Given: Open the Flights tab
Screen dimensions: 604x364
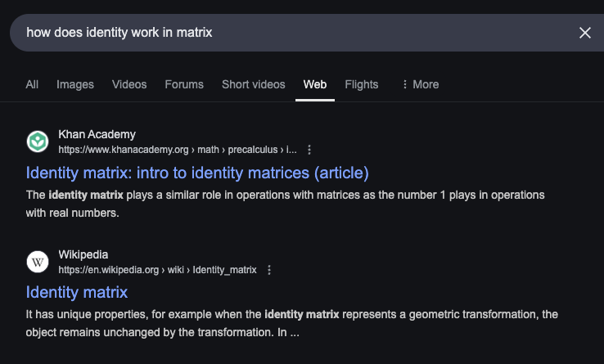Looking at the screenshot, I should pyautogui.click(x=362, y=84).
